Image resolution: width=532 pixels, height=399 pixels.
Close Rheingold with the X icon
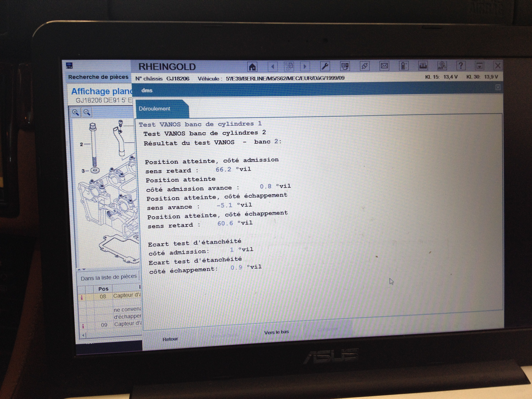tap(497, 65)
